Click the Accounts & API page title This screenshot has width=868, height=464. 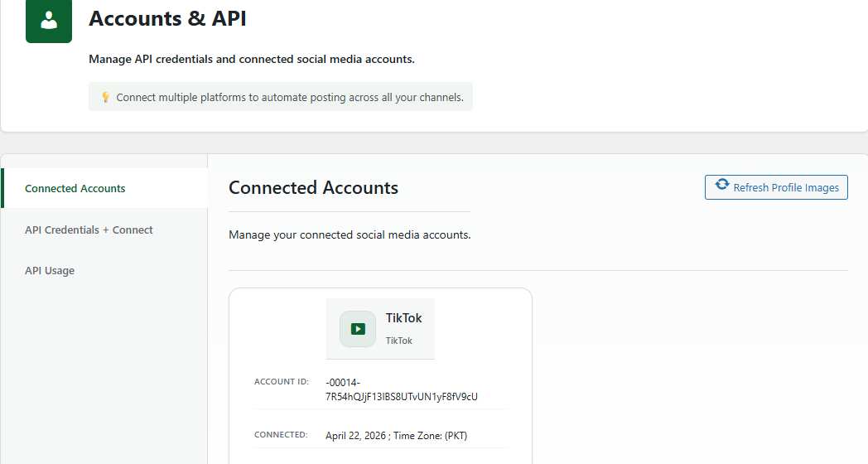tap(168, 19)
